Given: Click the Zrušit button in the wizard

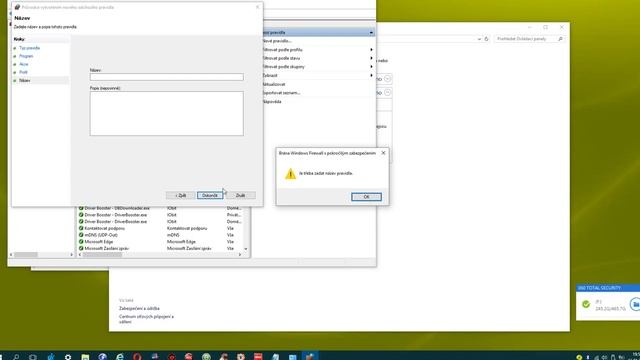Looking at the screenshot, I should (x=240, y=196).
